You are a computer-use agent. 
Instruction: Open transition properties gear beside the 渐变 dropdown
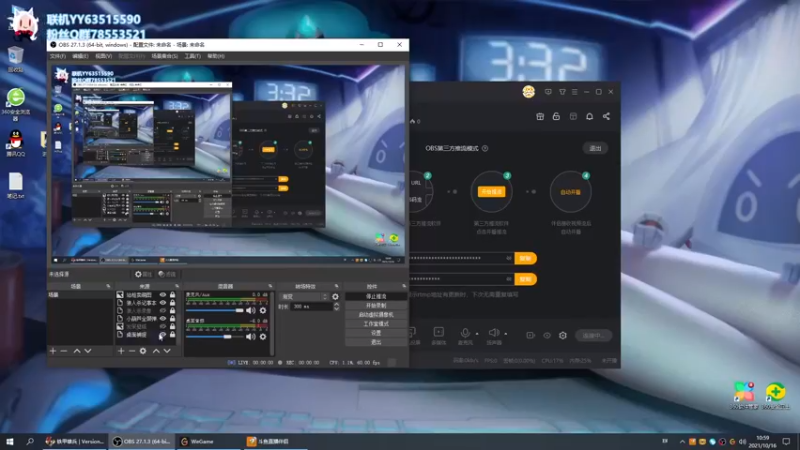point(335,296)
